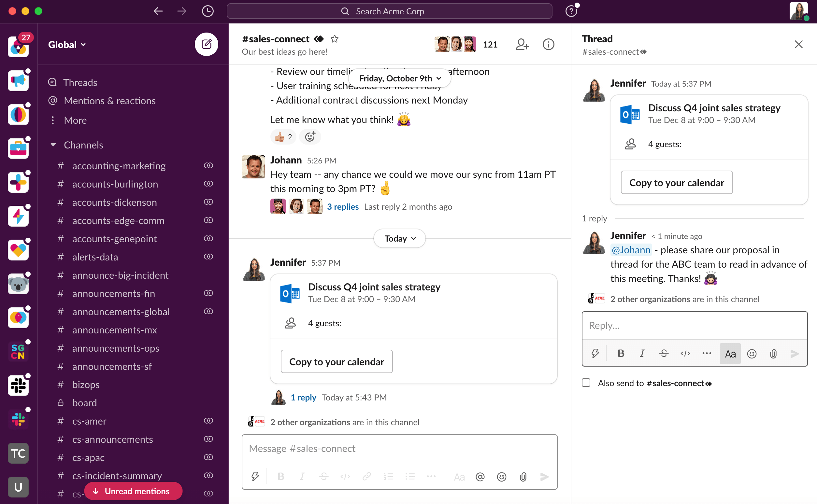Add a thumbs-up reaction to the message
Image resolution: width=817 pixels, height=504 pixels.
(283, 137)
